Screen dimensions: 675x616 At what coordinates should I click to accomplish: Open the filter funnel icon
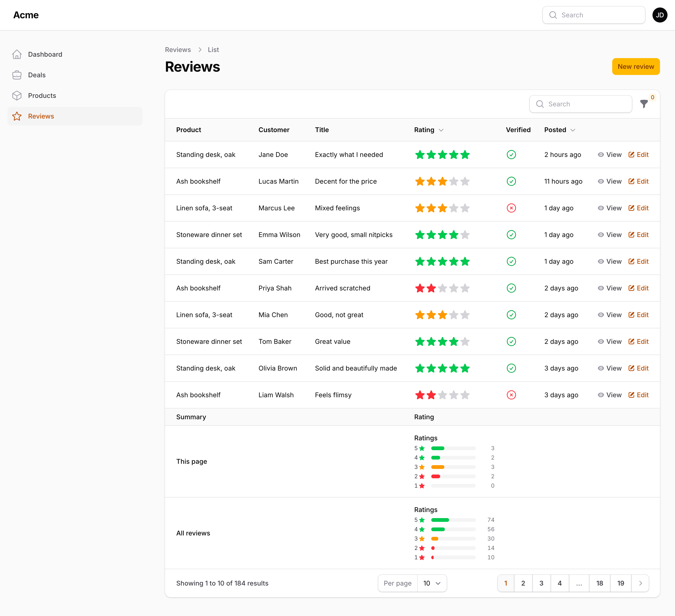(x=644, y=104)
